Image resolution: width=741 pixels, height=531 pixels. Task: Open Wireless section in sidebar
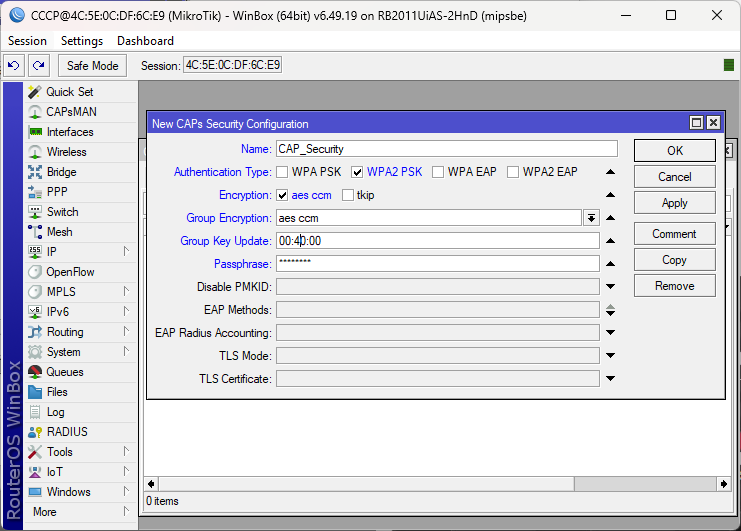pyautogui.click(x=80, y=152)
